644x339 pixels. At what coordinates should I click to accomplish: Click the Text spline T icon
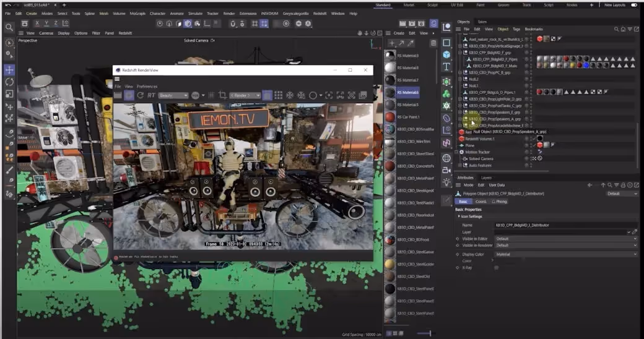(x=446, y=66)
